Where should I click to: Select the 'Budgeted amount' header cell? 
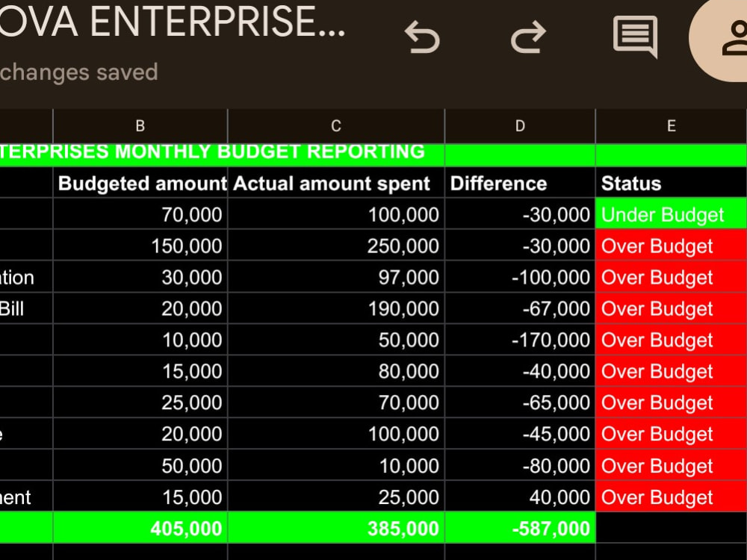coord(140,182)
